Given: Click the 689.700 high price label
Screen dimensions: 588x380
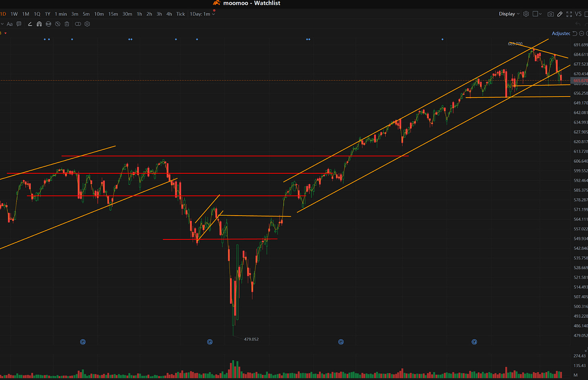Looking at the screenshot, I should click(x=515, y=44).
